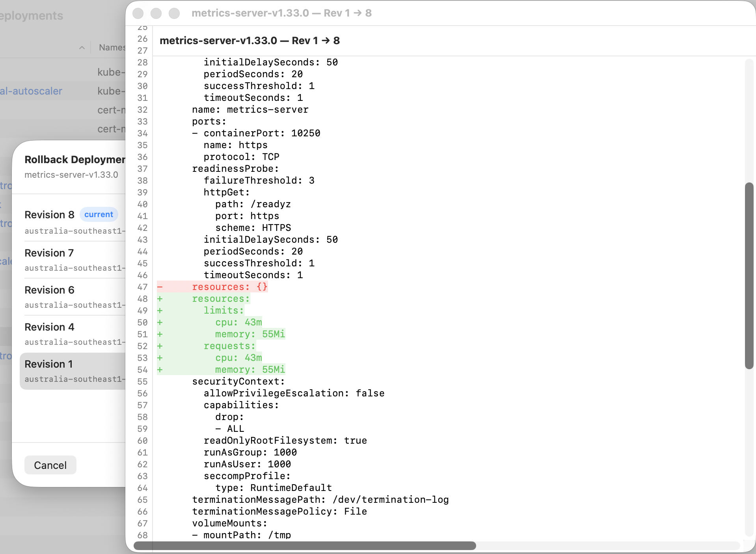756x554 pixels.
Task: Click the 'containerPort: 10250' line
Action: (x=256, y=133)
